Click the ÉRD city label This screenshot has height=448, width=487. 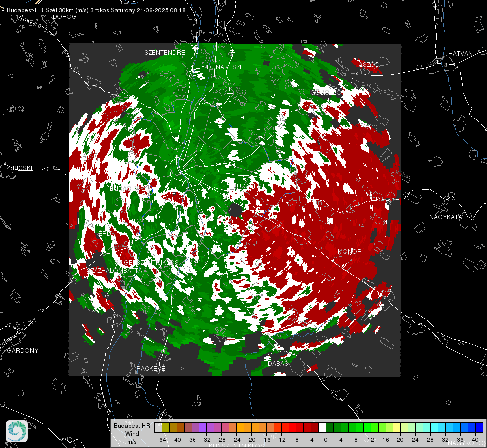104,234
